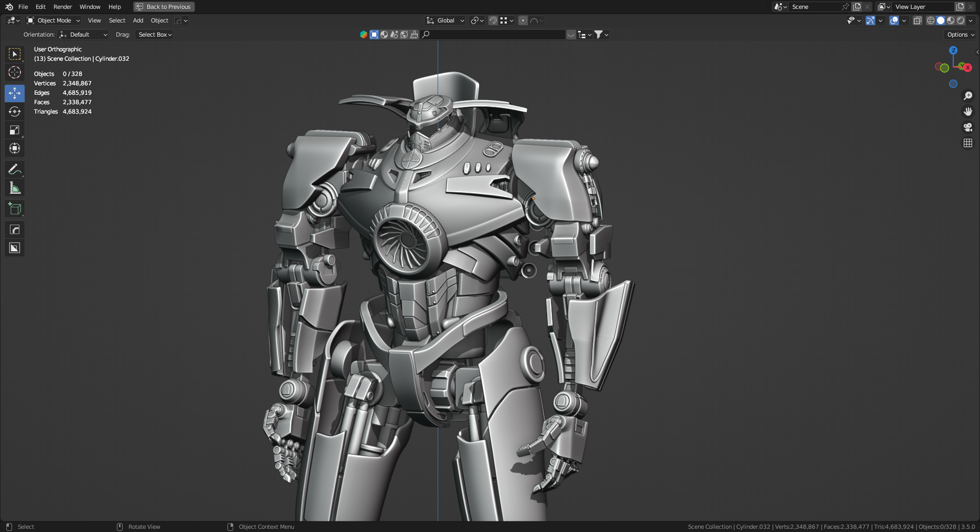Click the hand pan view icon
The image size is (980, 532).
click(968, 112)
